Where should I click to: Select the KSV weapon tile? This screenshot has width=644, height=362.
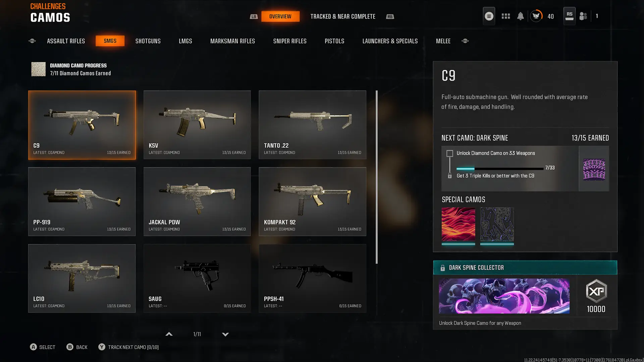[197, 125]
